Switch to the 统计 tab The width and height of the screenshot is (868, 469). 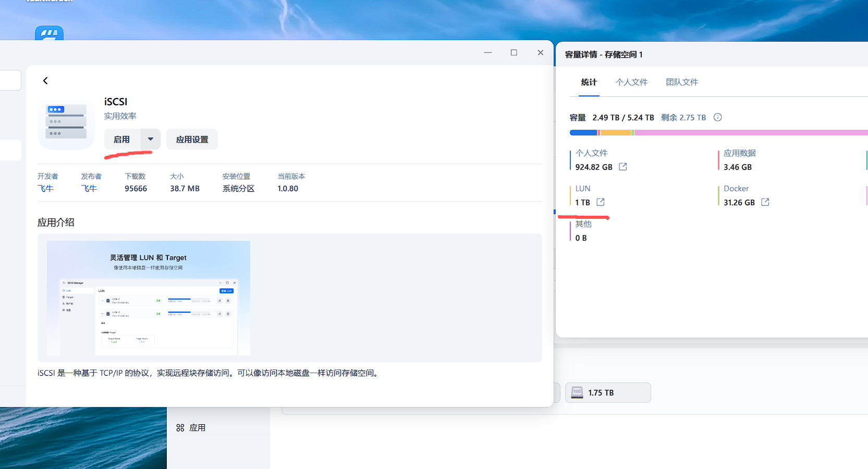(x=589, y=82)
